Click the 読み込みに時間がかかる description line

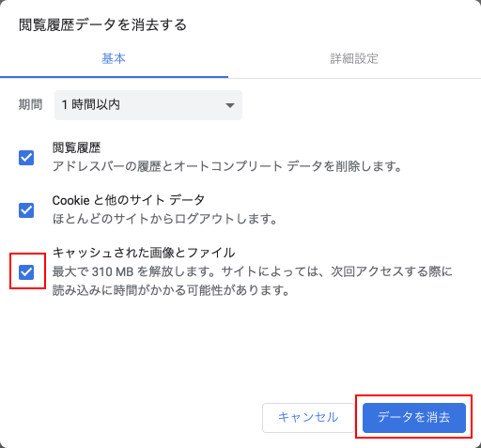171,290
